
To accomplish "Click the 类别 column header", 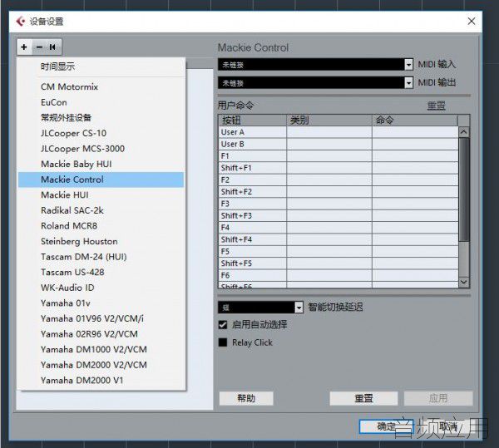I will [x=329, y=121].
